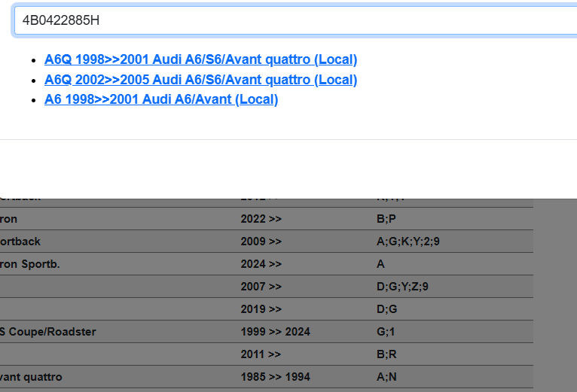Select the S Coupe/Roadster model row
577x392 pixels.
coord(47,332)
